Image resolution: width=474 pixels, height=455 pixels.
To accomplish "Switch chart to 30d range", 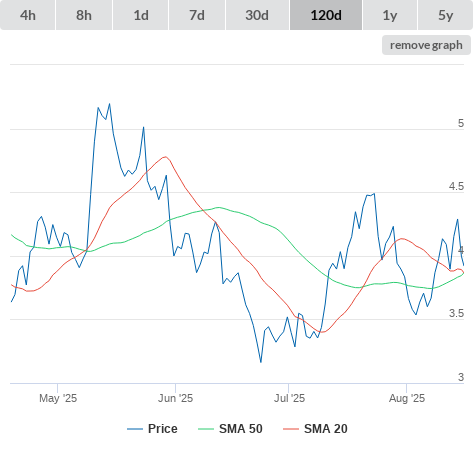I will 257,15.
